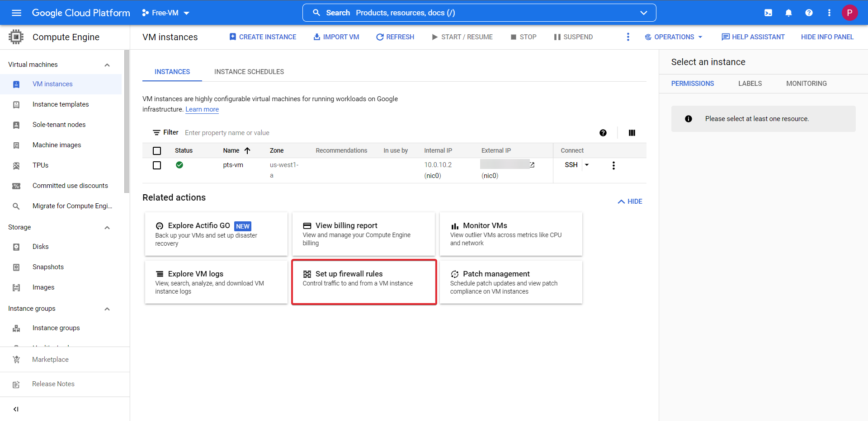
Task: Show filter help question mark
Action: [x=603, y=133]
